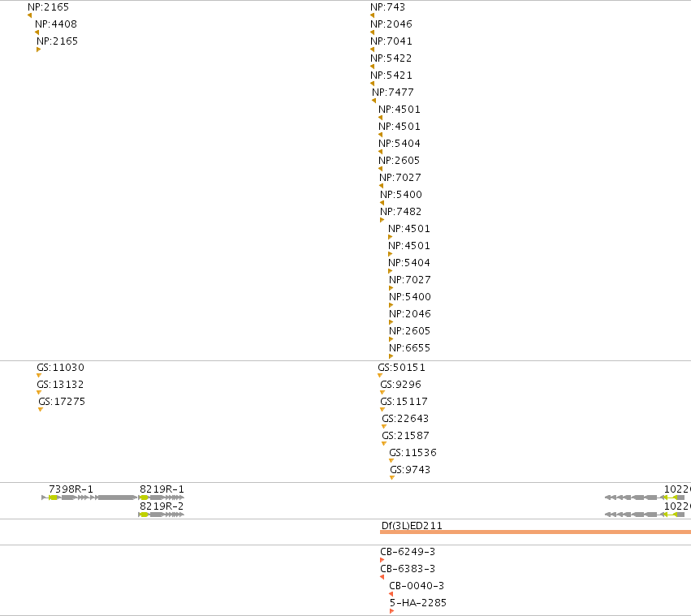This screenshot has width=691, height=616.
Task: Select the NP:743 insertion label
Action: pos(387,7)
